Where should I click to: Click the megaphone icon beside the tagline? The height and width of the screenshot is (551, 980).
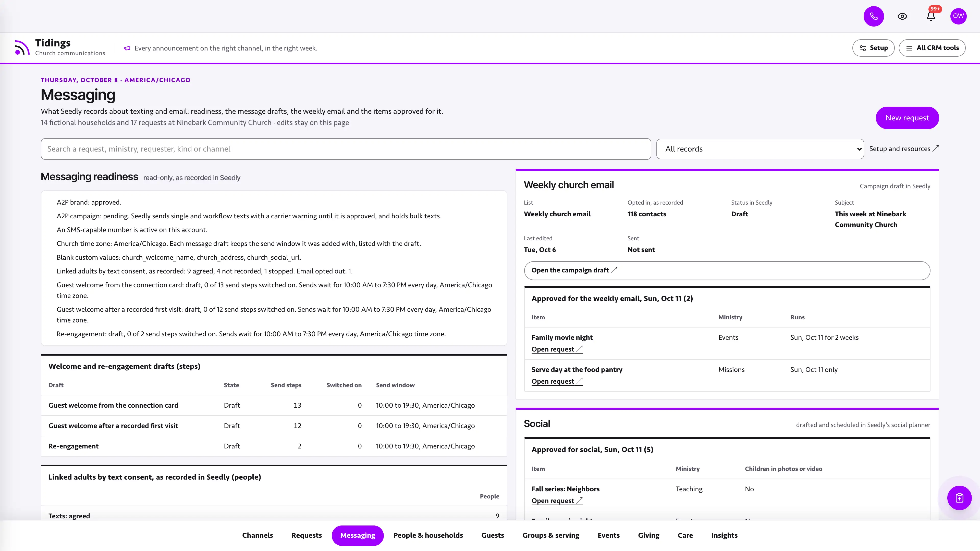click(x=127, y=48)
